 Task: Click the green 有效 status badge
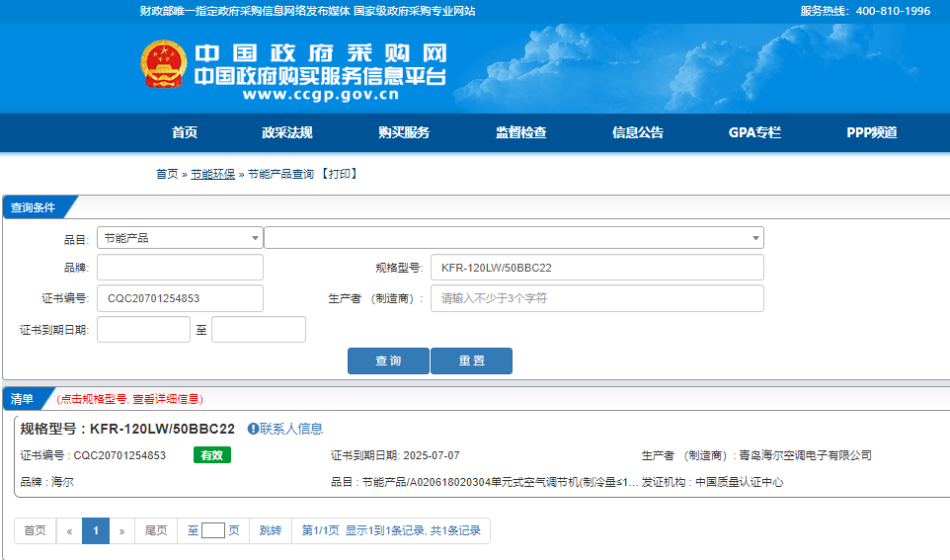click(211, 455)
